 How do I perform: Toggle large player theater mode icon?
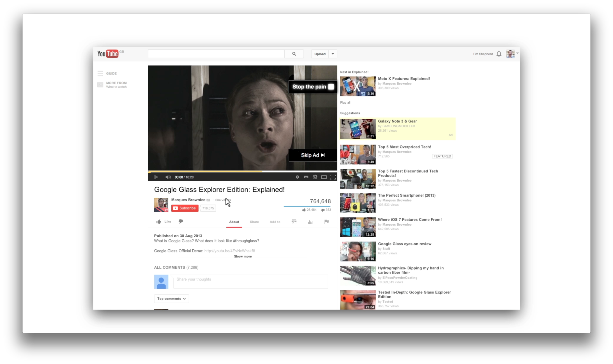coord(324,177)
